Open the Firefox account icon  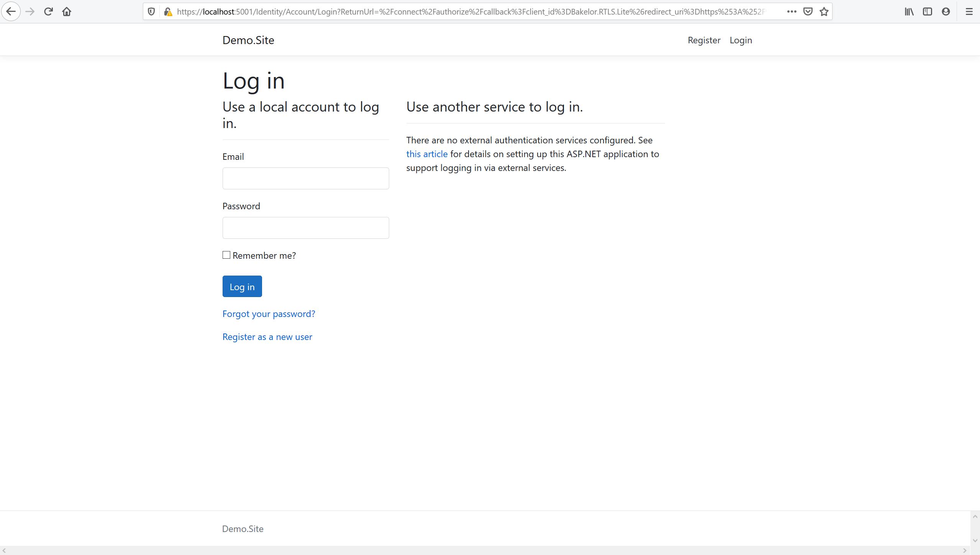tap(946, 11)
